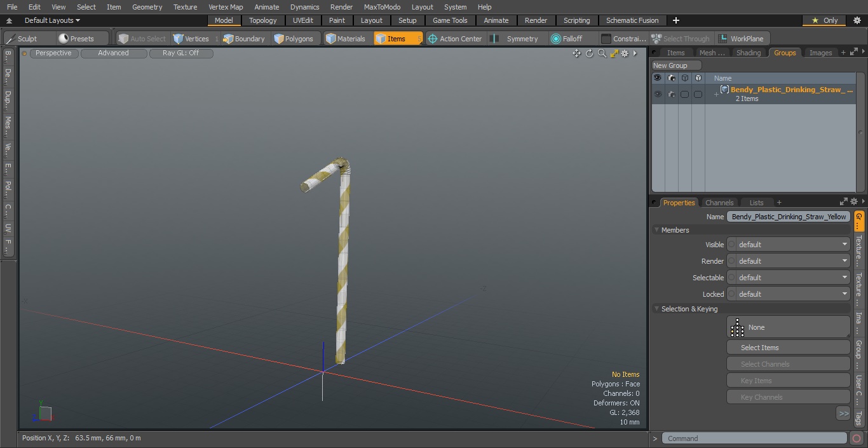Click the axis gizmo cube in viewport
The width and height of the screenshot is (868, 448).
44,413
